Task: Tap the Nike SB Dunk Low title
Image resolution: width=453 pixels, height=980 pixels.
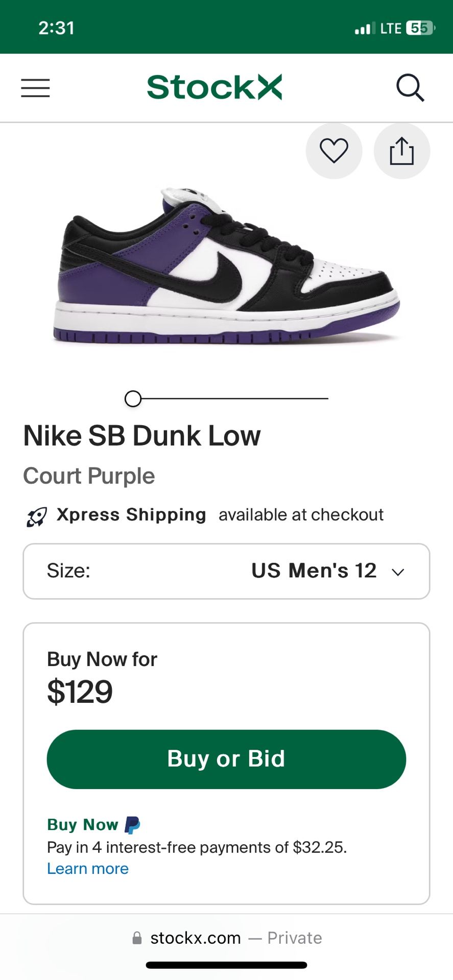Action: click(x=142, y=436)
